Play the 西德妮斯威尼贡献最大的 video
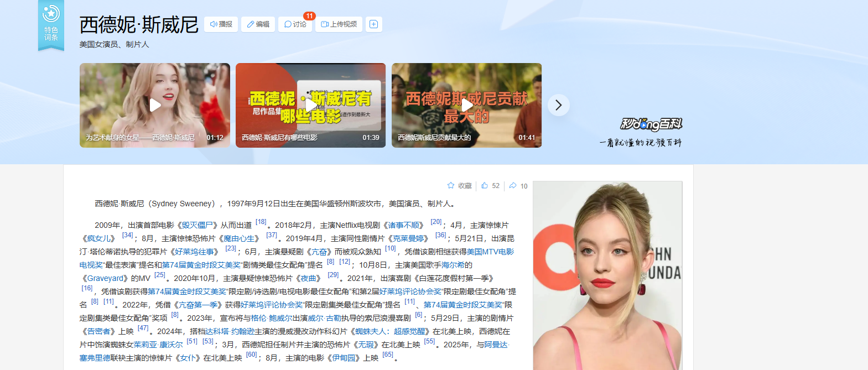This screenshot has width=868, height=370. click(x=467, y=105)
